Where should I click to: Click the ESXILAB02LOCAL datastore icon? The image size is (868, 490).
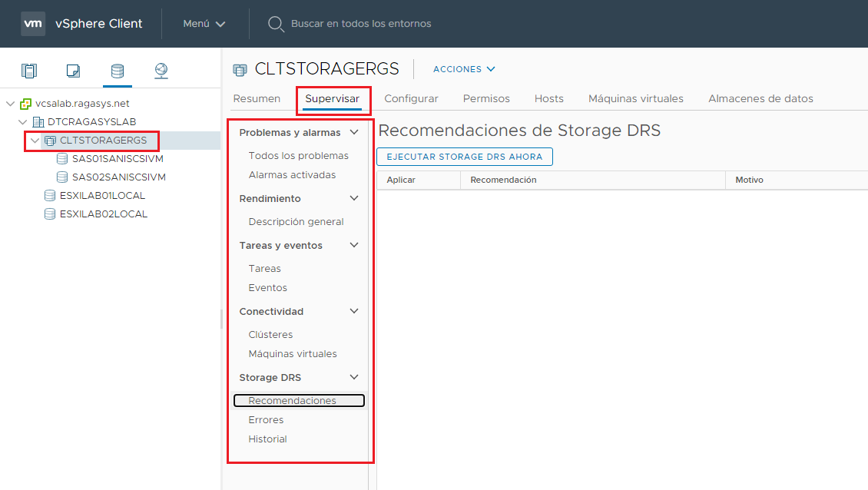[x=48, y=214]
